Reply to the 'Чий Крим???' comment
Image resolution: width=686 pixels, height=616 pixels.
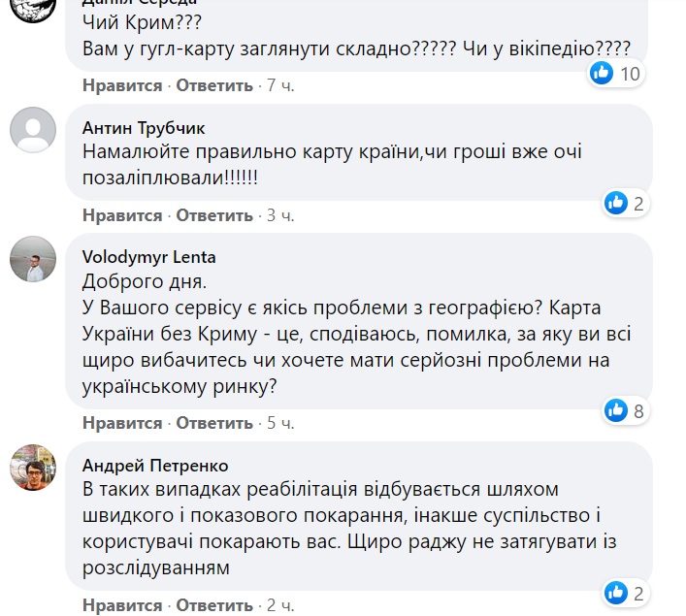point(214,85)
